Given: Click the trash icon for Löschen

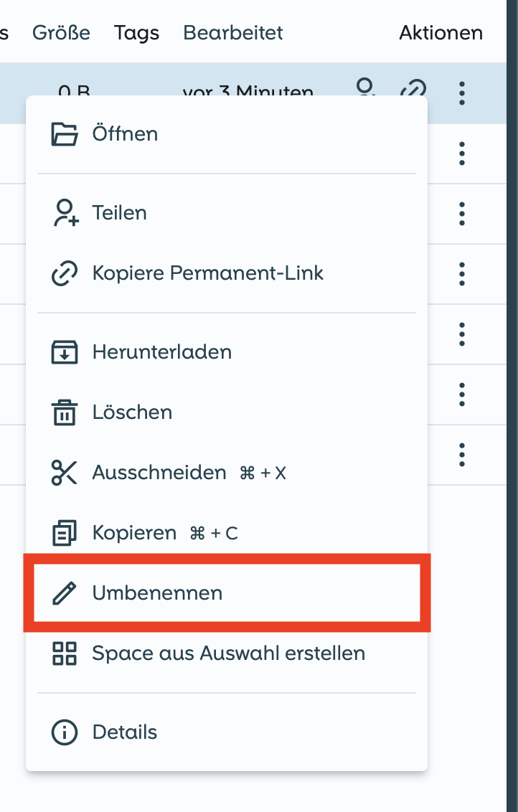Looking at the screenshot, I should (x=65, y=412).
